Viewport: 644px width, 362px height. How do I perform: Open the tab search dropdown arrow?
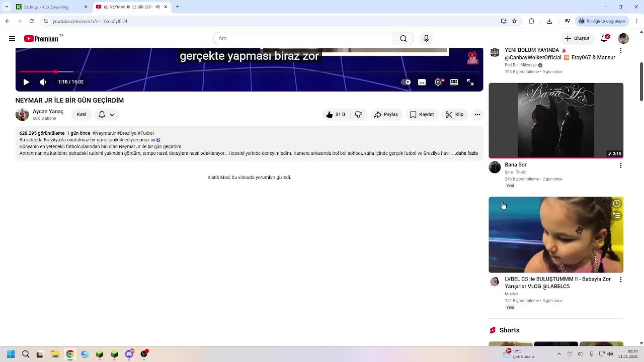[x=7, y=7]
